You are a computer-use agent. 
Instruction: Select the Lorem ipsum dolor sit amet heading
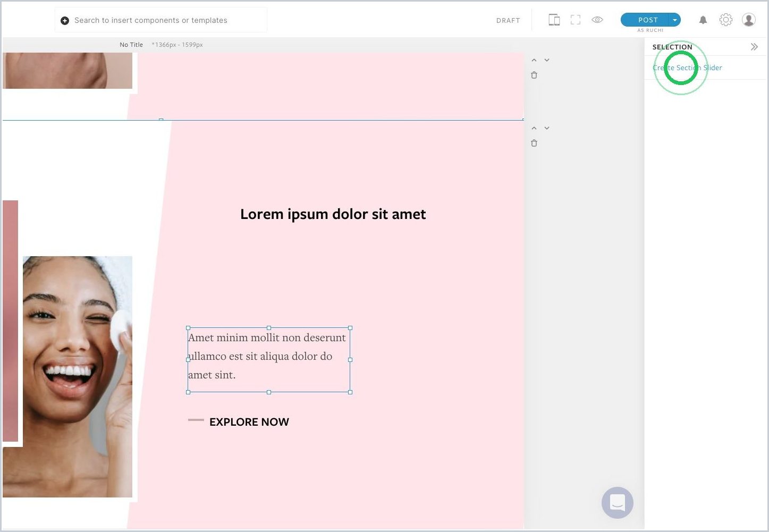[333, 214]
